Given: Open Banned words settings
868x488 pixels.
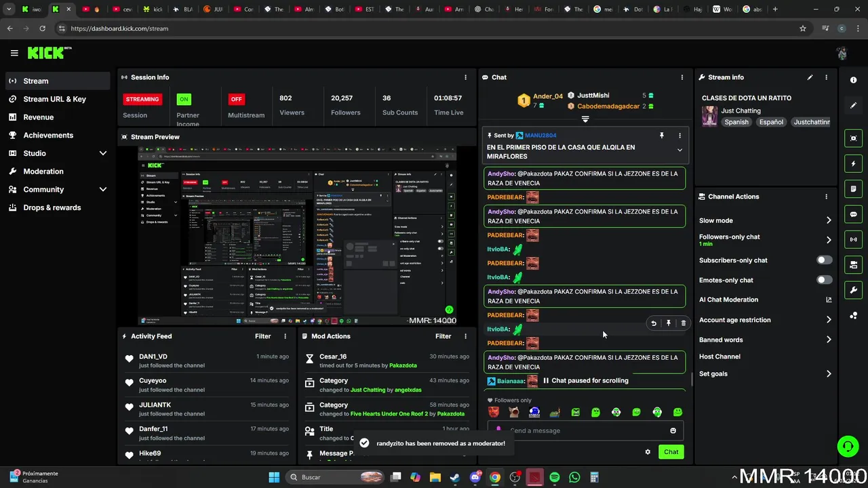Looking at the screenshot, I should click(x=766, y=340).
